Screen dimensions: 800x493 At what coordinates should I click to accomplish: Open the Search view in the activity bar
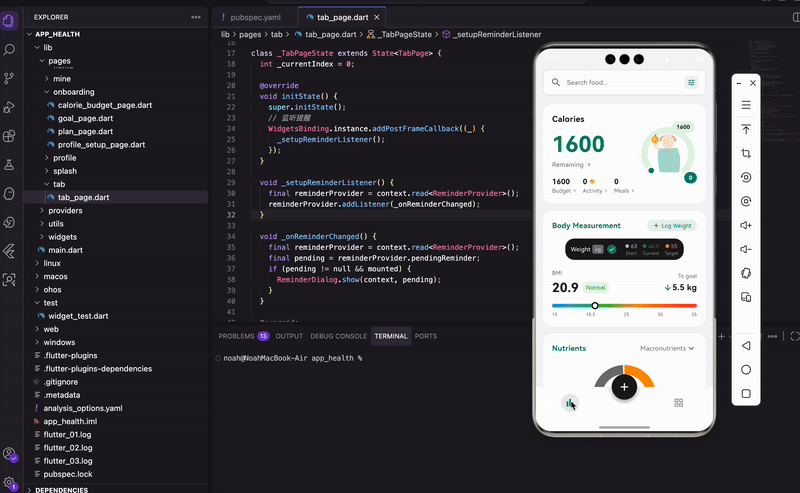(x=9, y=50)
